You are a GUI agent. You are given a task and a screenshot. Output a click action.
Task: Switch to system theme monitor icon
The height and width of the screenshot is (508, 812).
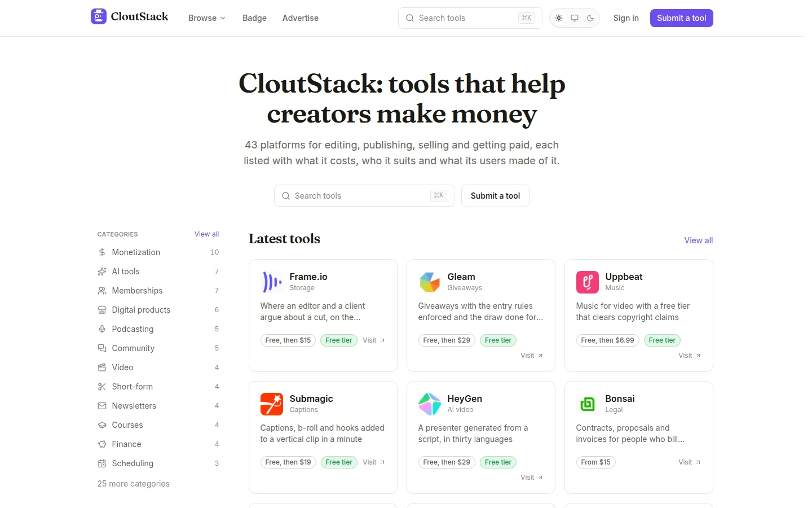point(575,18)
